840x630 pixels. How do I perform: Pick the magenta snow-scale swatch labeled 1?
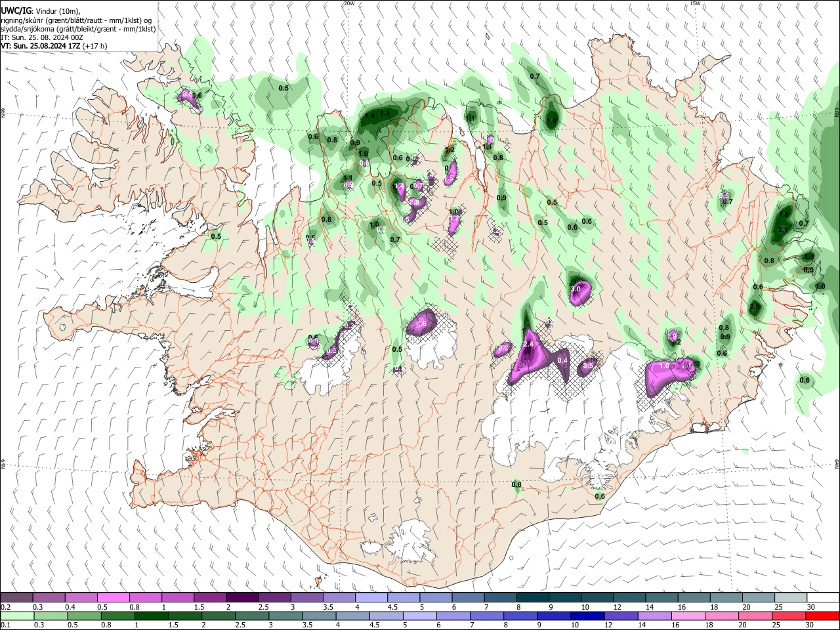[177, 597]
